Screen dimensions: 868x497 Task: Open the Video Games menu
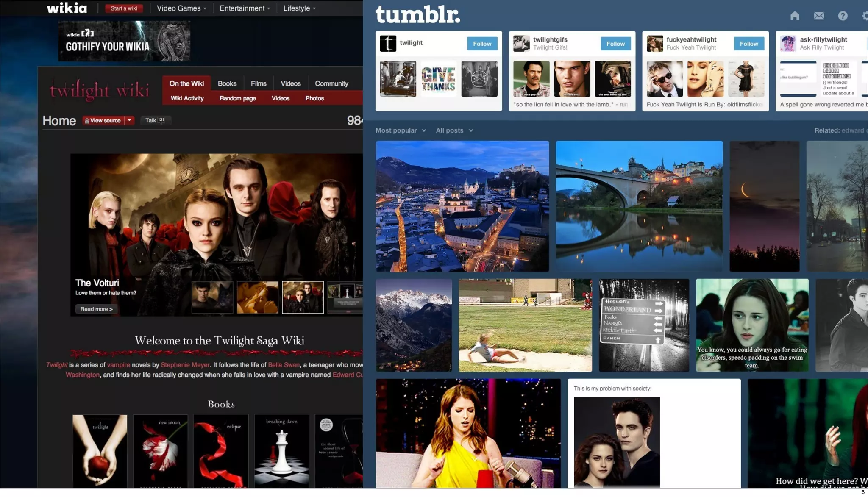click(x=181, y=8)
